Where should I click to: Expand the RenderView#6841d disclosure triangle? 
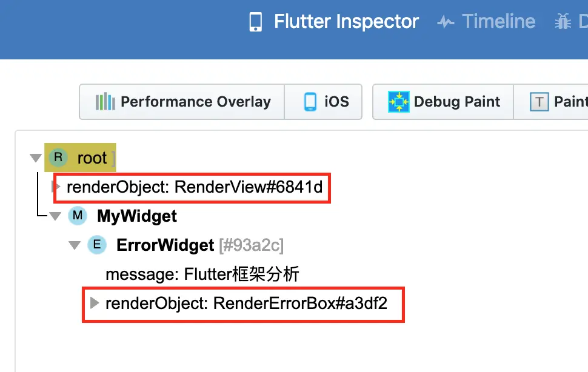tap(56, 187)
